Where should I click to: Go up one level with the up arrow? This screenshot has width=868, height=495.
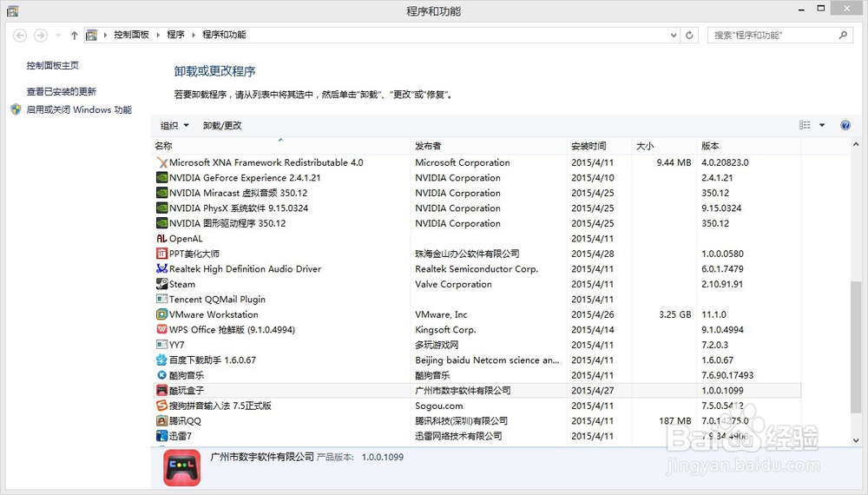[x=74, y=36]
